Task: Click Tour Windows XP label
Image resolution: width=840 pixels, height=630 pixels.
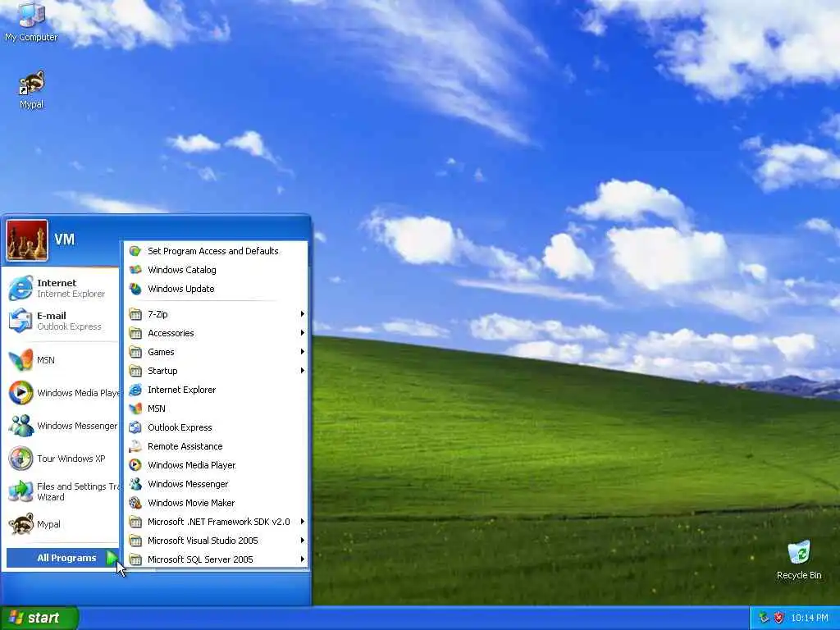Action: (x=71, y=459)
